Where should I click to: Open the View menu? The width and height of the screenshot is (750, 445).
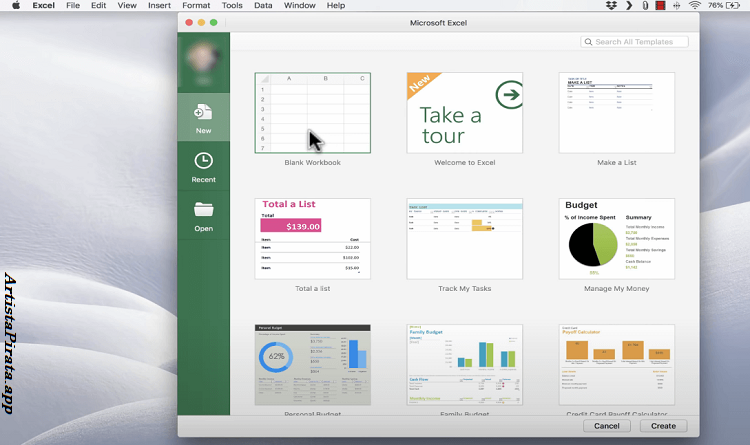127,5
